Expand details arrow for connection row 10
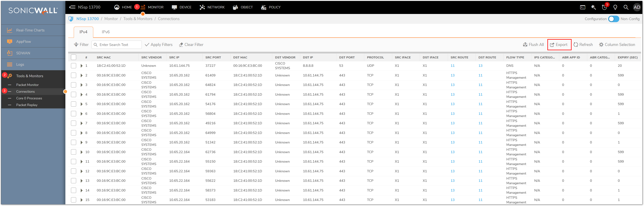 (82, 152)
